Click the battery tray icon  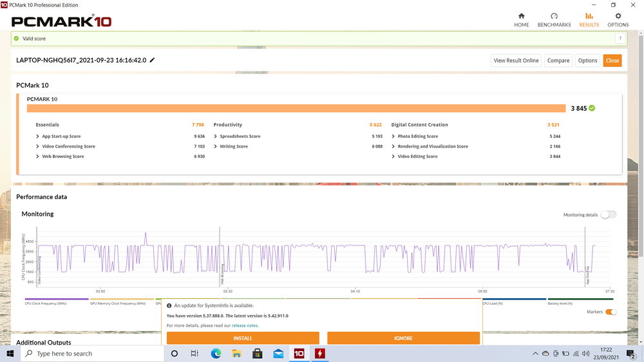click(x=565, y=354)
